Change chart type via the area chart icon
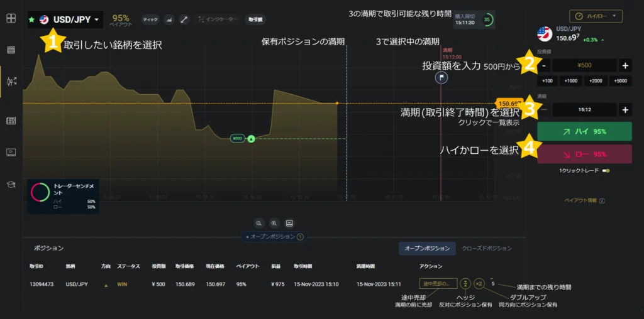The width and height of the screenshot is (644, 319). tap(169, 19)
